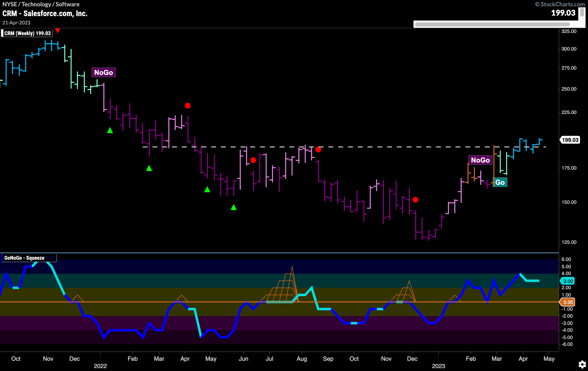Viewport: 588px width, 371px height.
Task: Click the horizontal scrollbar thumb at top right
Action: click(x=492, y=24)
